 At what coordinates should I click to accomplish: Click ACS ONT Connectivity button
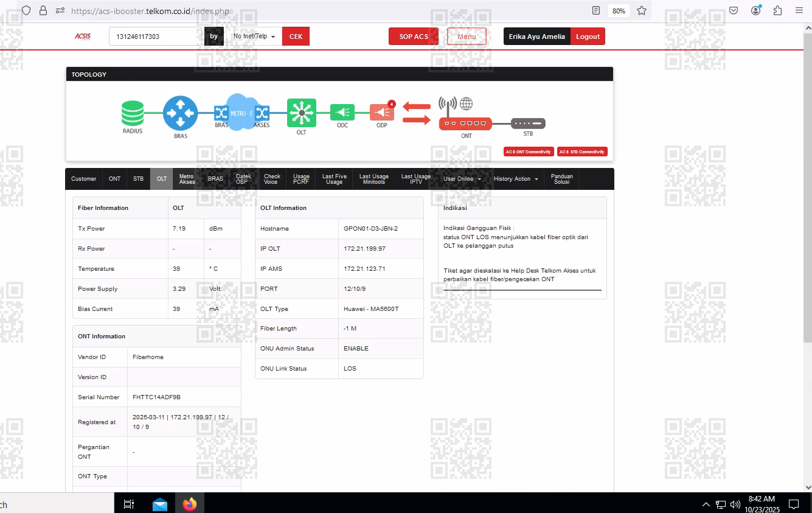pos(529,152)
